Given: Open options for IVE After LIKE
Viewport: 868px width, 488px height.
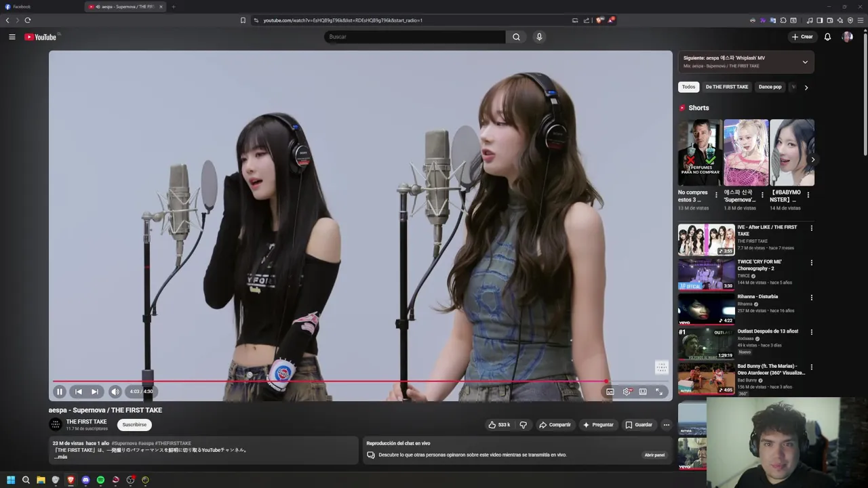Looking at the screenshot, I should (x=811, y=228).
